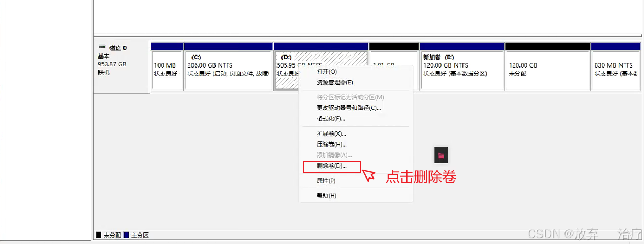Screen dimensions: 644x244
Task: Select the 100 MB partition block
Action: pyautogui.click(x=166, y=66)
